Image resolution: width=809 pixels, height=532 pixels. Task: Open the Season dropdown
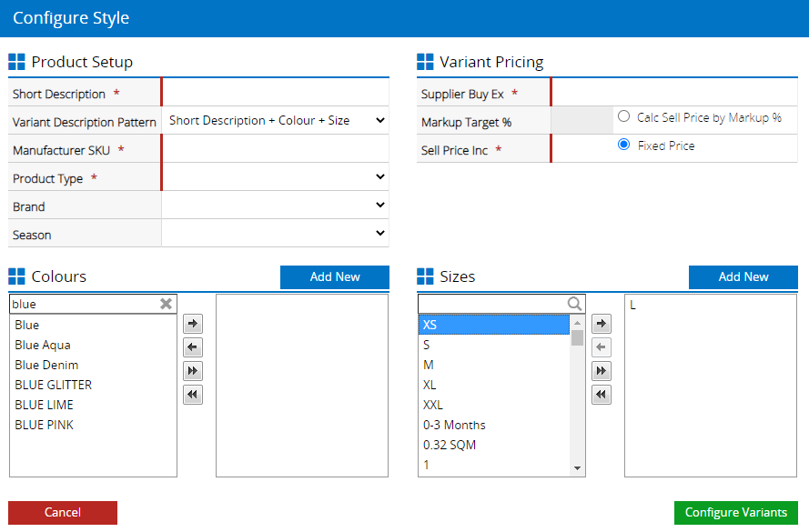[x=276, y=234]
